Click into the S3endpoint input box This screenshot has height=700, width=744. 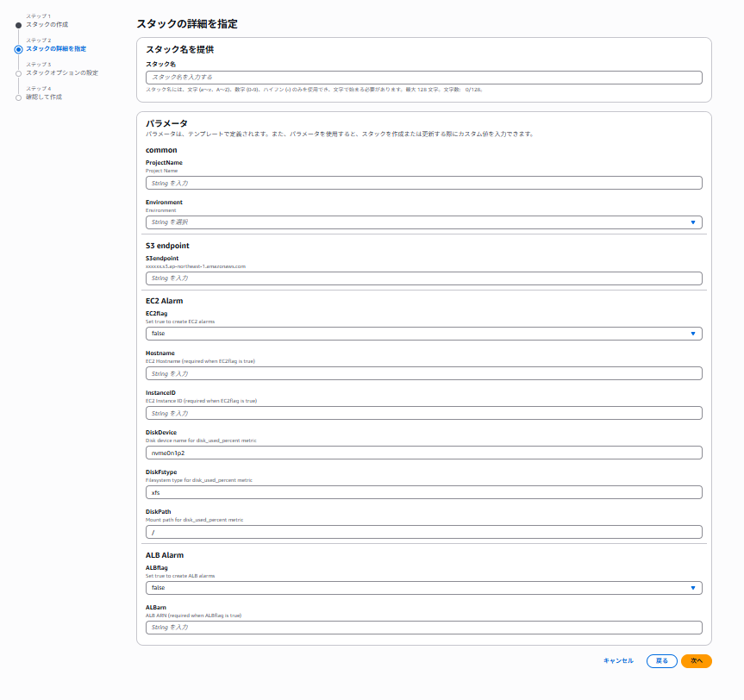pyautogui.click(x=423, y=278)
